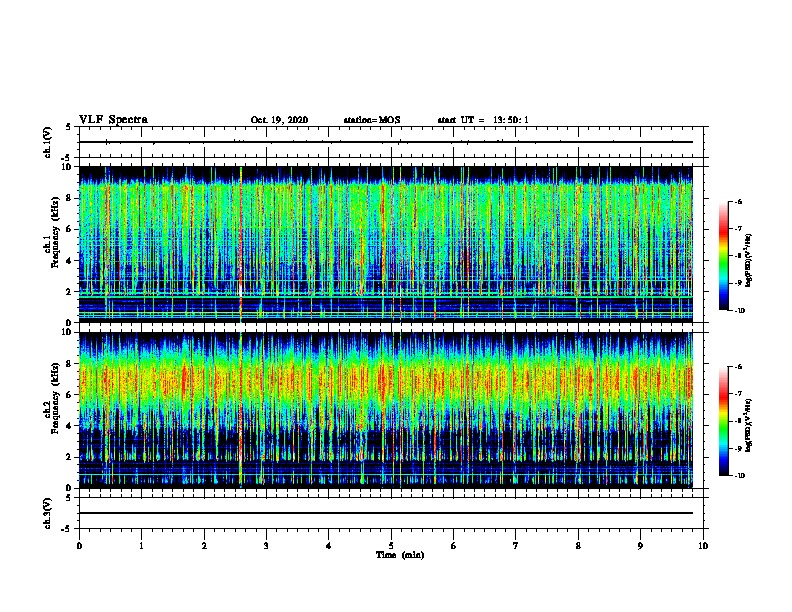Click the ch.2 colorbar unit label log(PSD)
This screenshot has width=792, height=612.
[749, 425]
